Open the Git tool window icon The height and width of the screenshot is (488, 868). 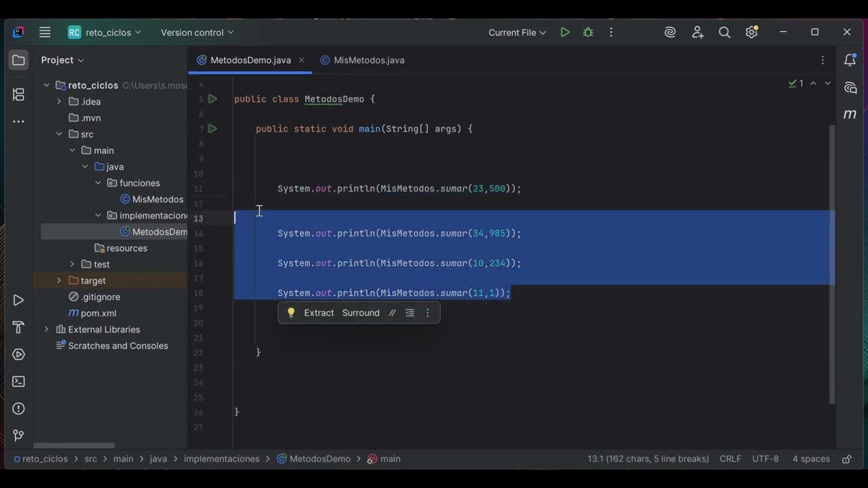coord(19,435)
